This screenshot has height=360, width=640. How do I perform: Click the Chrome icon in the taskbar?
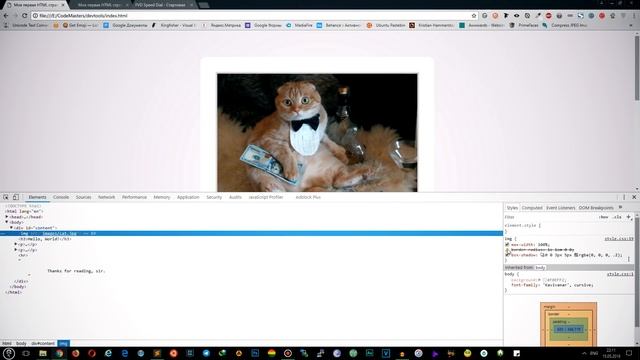[59, 353]
